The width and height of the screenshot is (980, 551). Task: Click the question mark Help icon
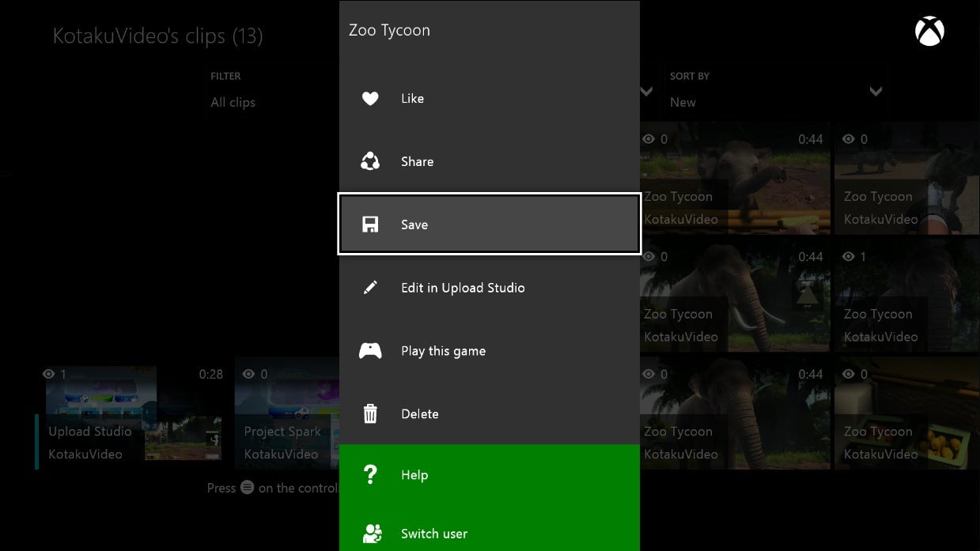[370, 475]
